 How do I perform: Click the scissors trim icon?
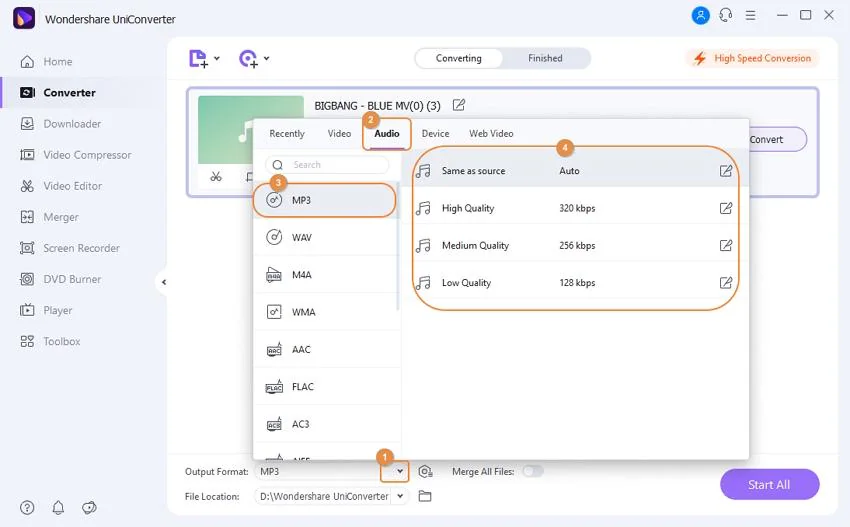pyautogui.click(x=216, y=176)
